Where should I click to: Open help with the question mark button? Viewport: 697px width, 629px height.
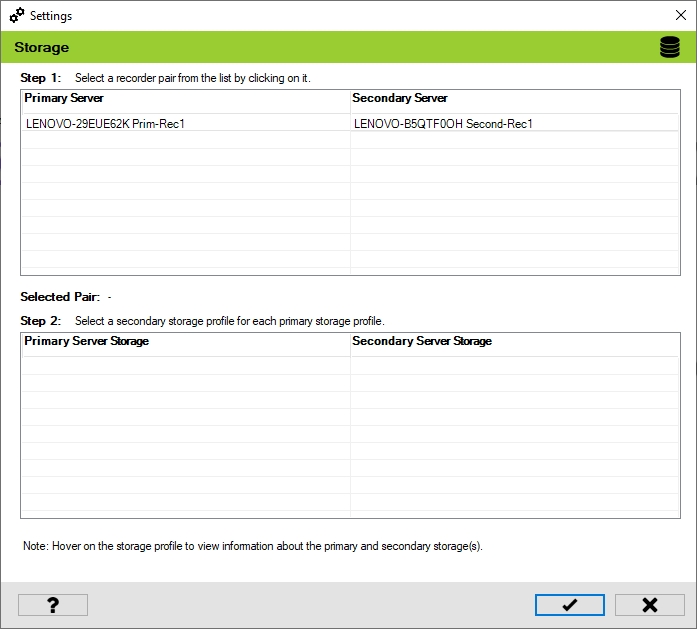53,605
